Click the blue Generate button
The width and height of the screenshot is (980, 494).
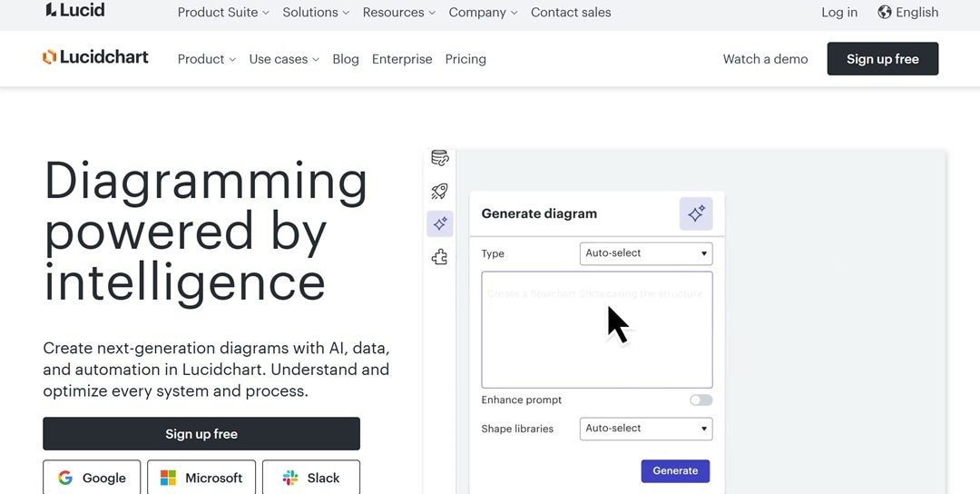(675, 470)
